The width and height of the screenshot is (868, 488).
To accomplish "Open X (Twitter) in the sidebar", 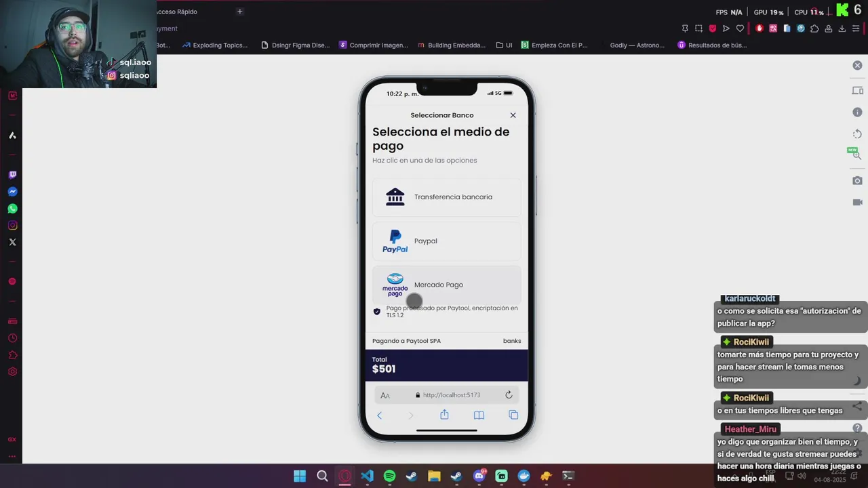I will [x=12, y=242].
